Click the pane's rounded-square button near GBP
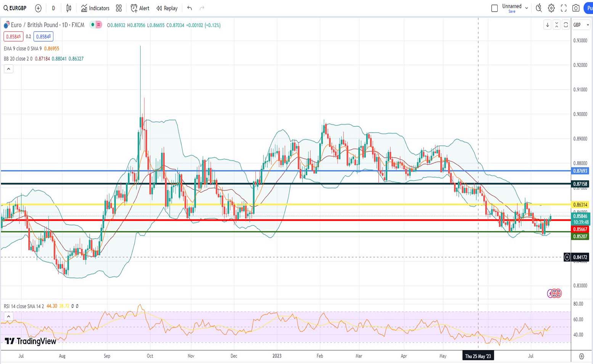Screen dimensions: 593x364 pos(566,25)
